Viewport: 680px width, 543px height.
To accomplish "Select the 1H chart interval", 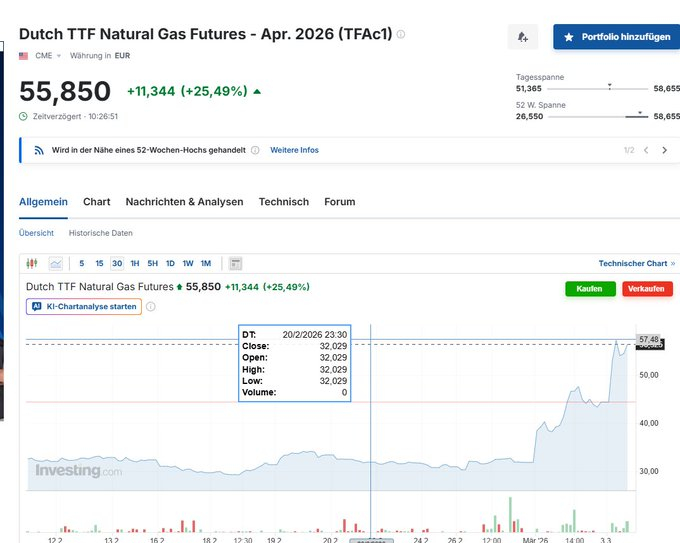I will pos(134,263).
